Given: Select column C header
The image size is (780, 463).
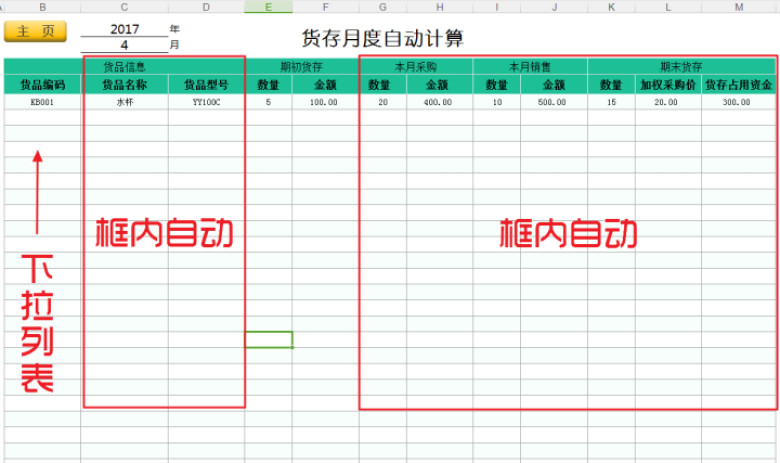Looking at the screenshot, I should click(x=124, y=7).
